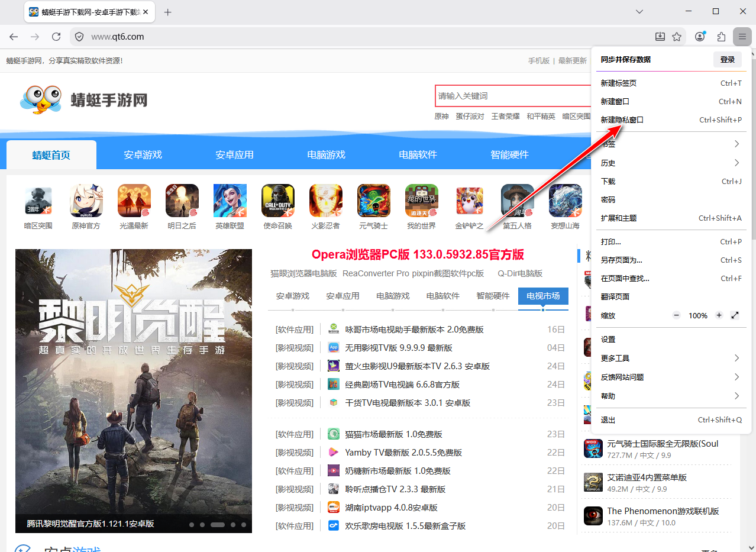
Task: Select 在页面中查找... menu entry
Action: point(671,278)
